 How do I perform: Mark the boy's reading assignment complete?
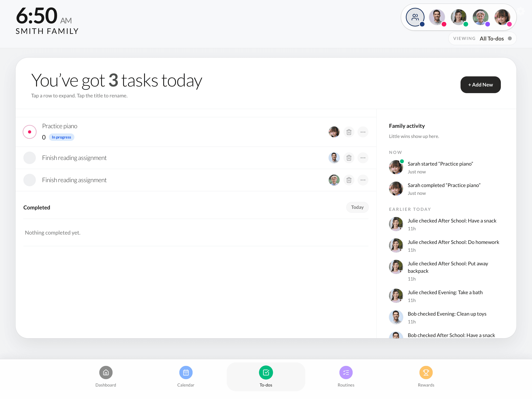click(30, 180)
